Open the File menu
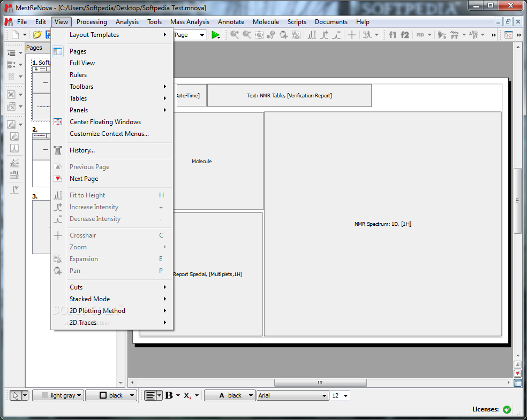The image size is (527, 420). 22,22
